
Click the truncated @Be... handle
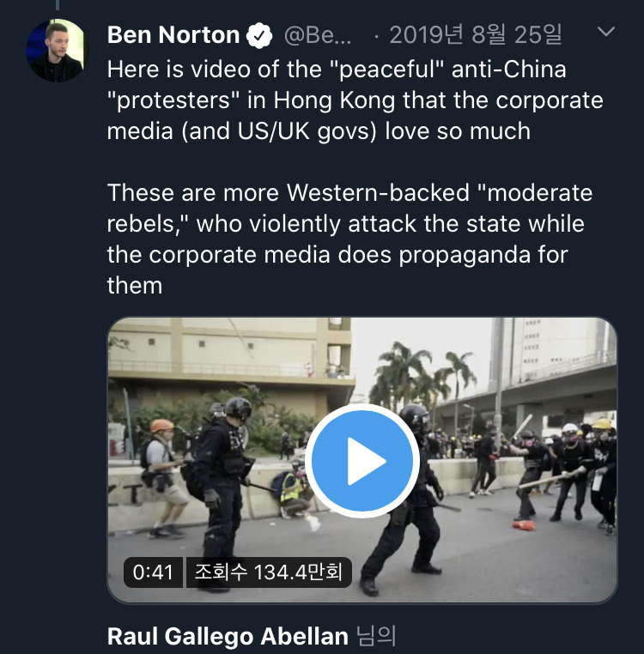(x=317, y=35)
